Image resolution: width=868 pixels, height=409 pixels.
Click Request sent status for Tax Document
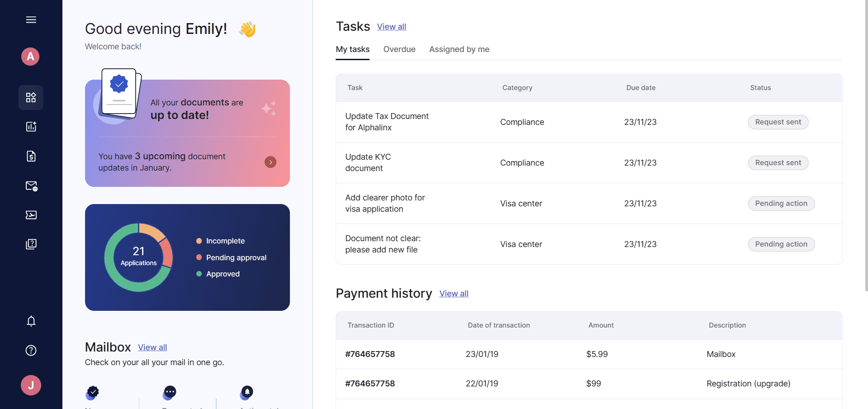click(x=778, y=122)
